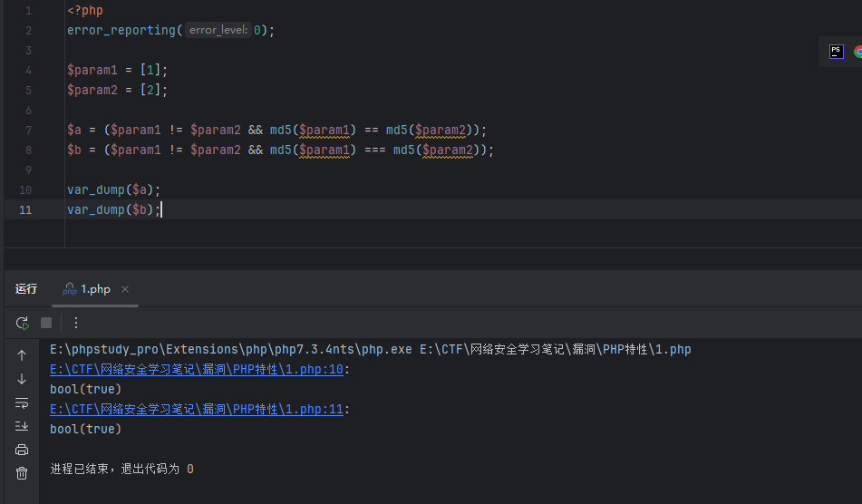Click the Down arrow in console gutter
The width and height of the screenshot is (862, 504).
pyautogui.click(x=22, y=379)
